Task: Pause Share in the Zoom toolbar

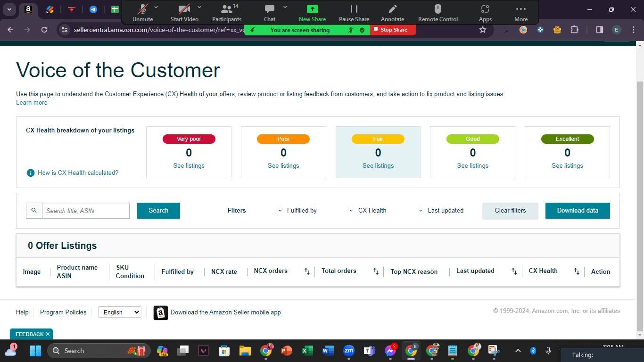Action: click(354, 13)
